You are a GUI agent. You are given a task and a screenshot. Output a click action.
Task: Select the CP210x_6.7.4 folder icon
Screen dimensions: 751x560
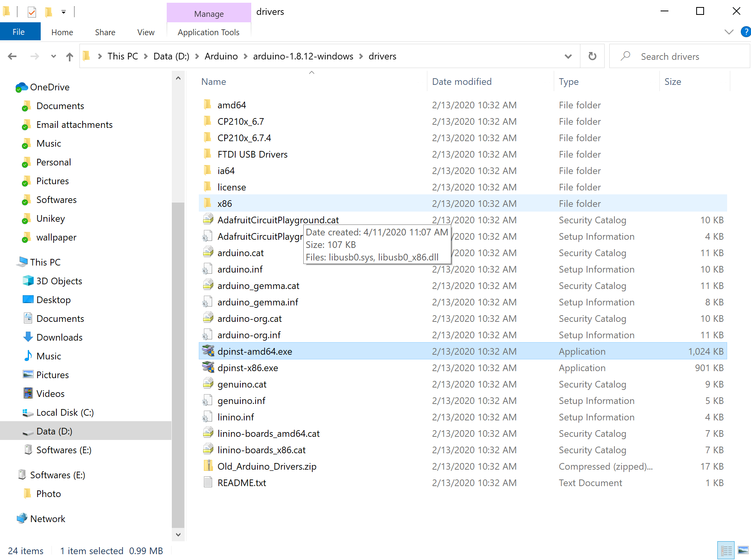click(208, 138)
